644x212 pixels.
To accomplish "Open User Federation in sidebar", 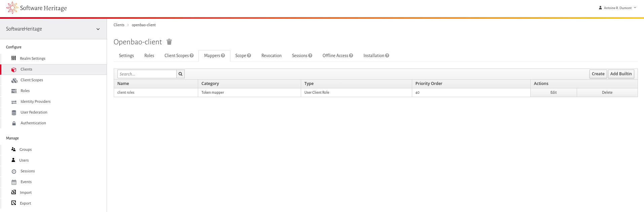I will tap(34, 112).
